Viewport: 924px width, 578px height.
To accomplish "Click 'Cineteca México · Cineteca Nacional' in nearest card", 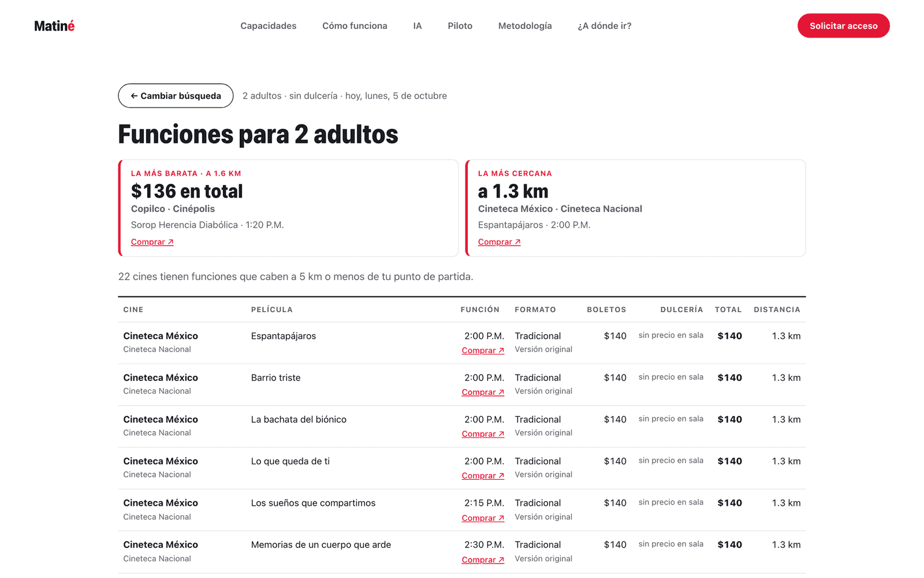I will [560, 209].
